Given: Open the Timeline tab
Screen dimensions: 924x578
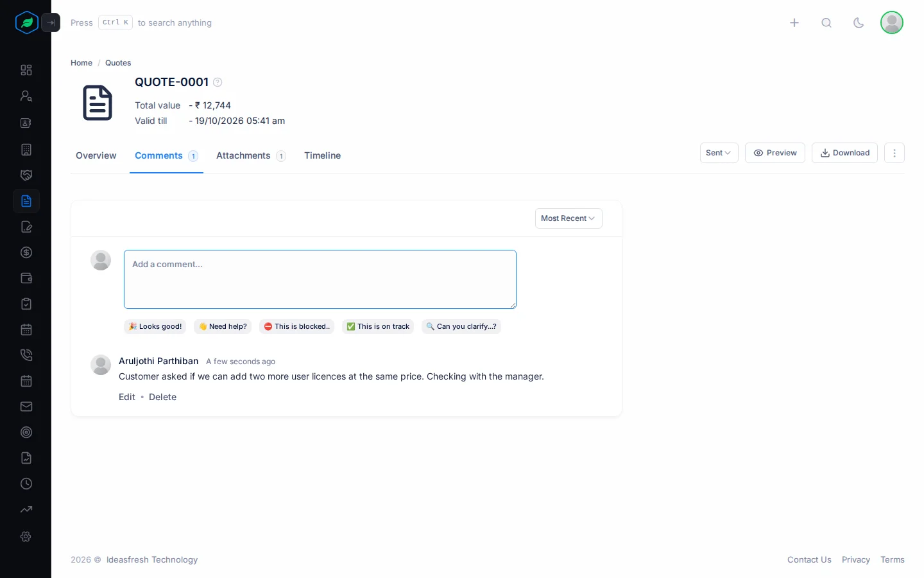Looking at the screenshot, I should [x=323, y=155].
